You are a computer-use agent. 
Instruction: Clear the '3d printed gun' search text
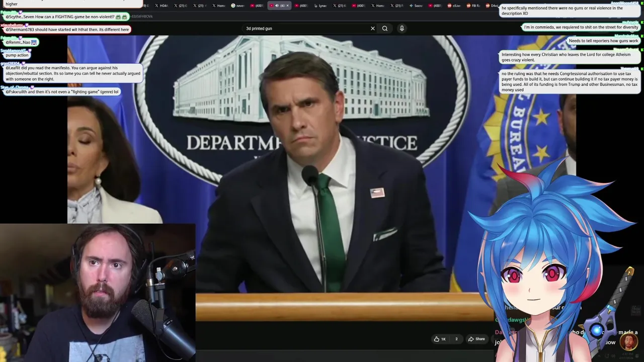tap(373, 28)
